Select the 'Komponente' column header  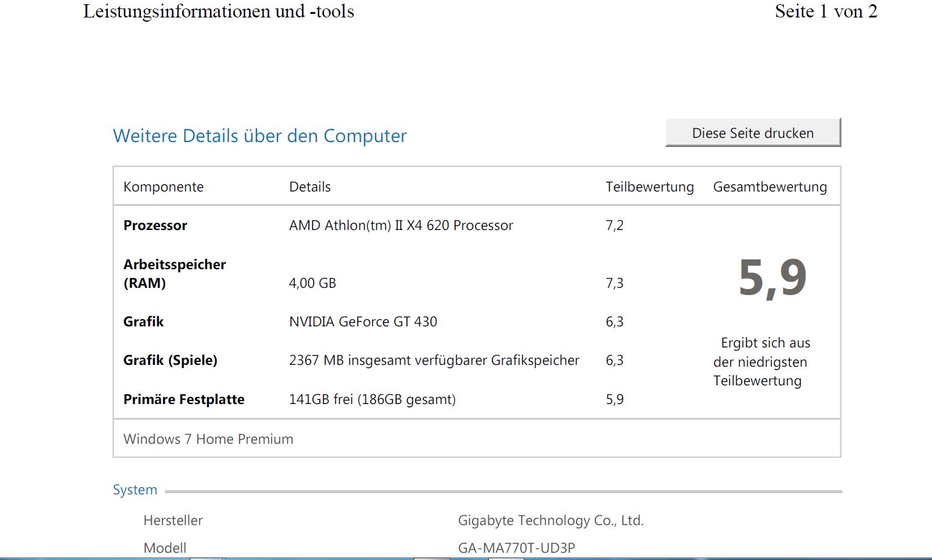163,187
